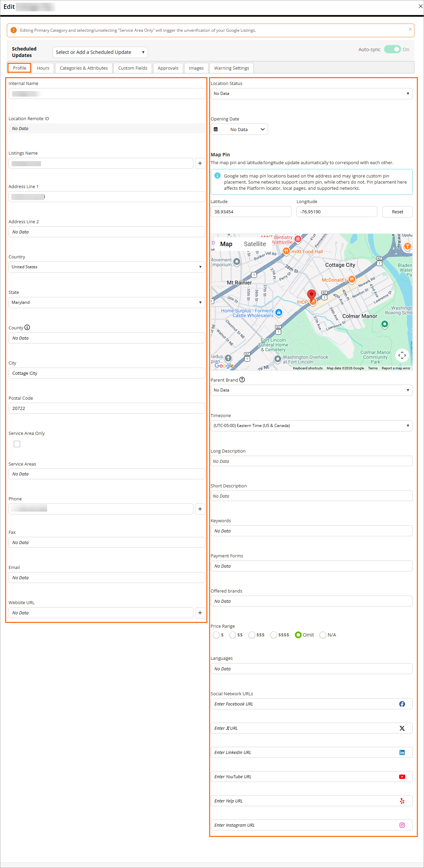
Task: Select the $$ price range option
Action: pos(233,635)
